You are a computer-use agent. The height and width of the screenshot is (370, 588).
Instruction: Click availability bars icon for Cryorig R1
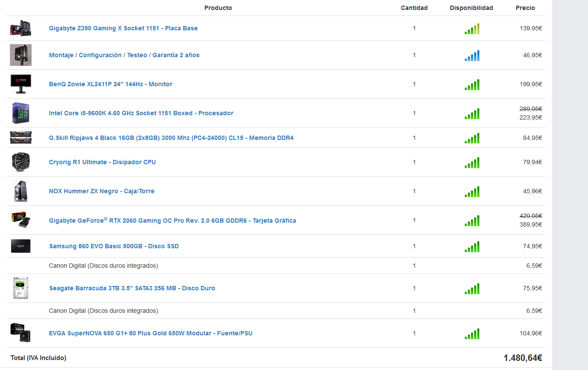point(472,163)
